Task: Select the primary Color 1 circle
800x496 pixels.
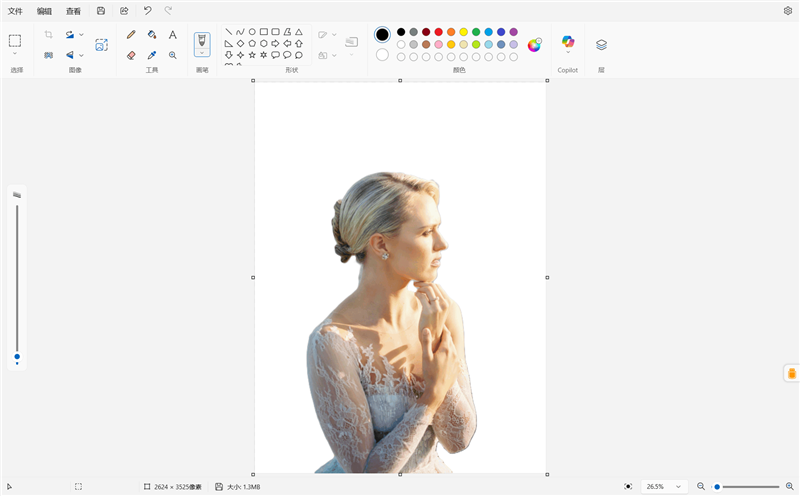Action: coord(382,35)
